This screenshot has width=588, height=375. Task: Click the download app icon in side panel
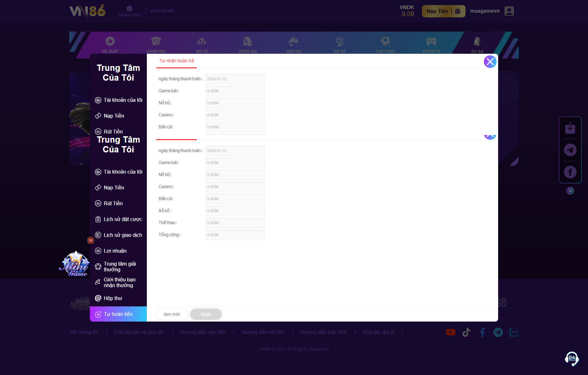point(570,128)
